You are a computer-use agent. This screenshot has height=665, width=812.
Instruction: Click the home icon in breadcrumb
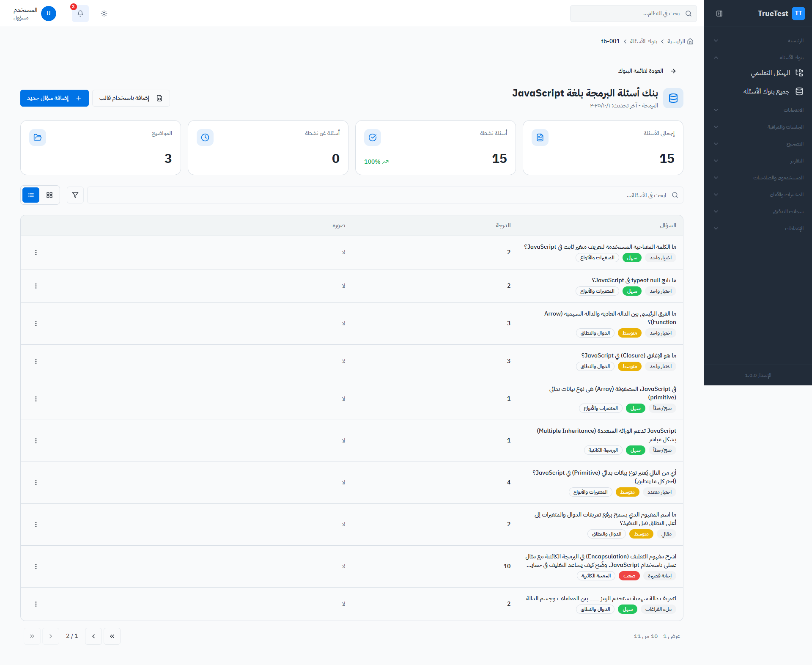[690, 41]
